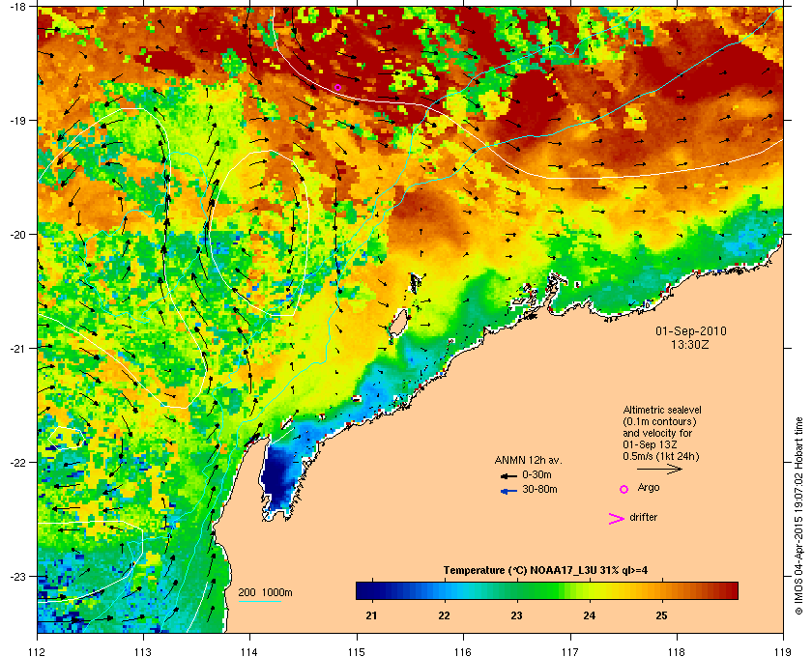The image size is (812, 657).
Task: Click the 115 longitude axis label
Action: click(x=357, y=652)
